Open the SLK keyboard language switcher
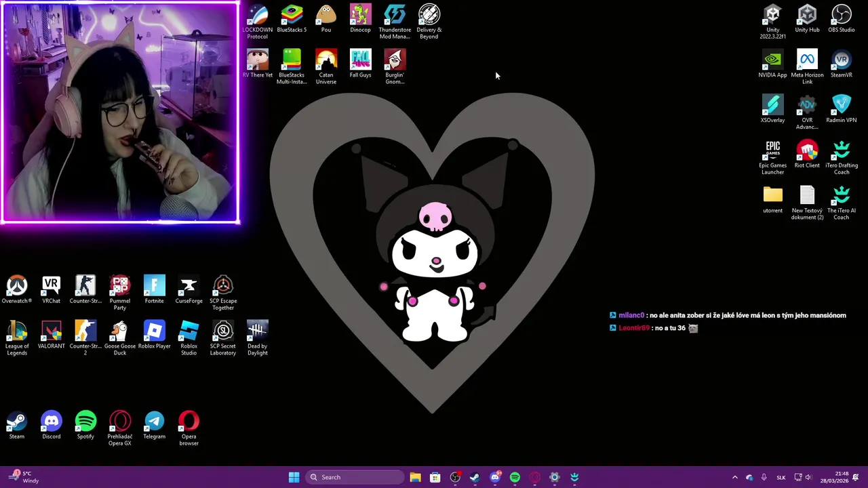This screenshot has width=868, height=488. [781, 477]
